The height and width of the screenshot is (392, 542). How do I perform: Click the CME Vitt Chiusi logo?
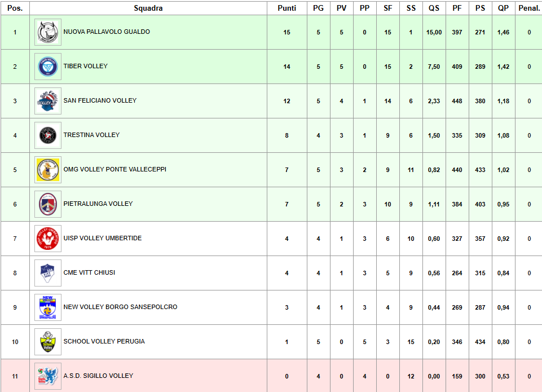48,273
